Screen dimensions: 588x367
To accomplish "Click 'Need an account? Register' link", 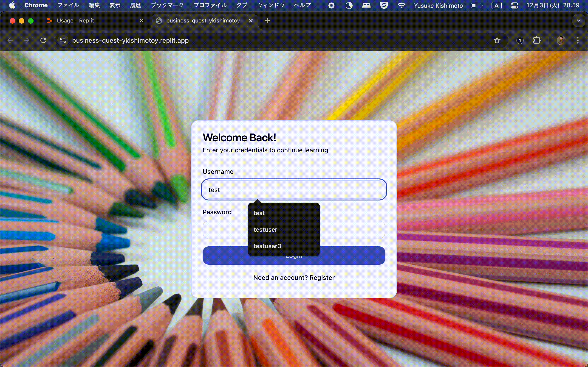I will coord(294,278).
